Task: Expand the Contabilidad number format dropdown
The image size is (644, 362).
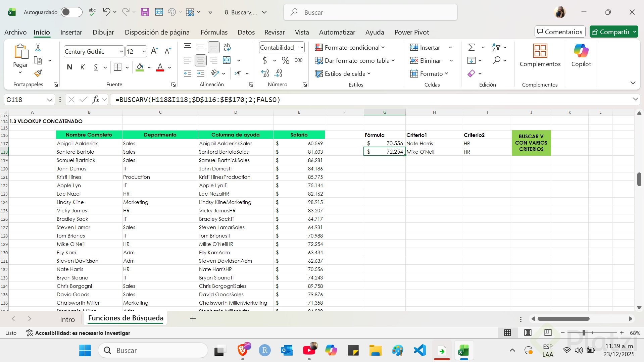Action: (301, 48)
